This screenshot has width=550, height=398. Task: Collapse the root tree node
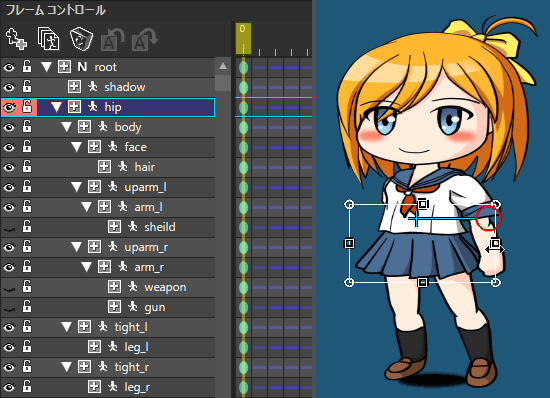(46, 67)
